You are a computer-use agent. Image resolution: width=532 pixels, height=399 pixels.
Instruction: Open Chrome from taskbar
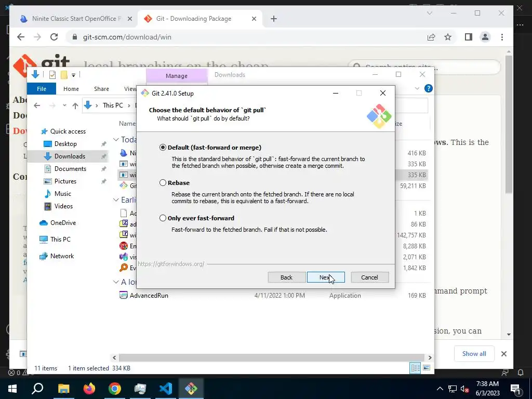[115, 389]
